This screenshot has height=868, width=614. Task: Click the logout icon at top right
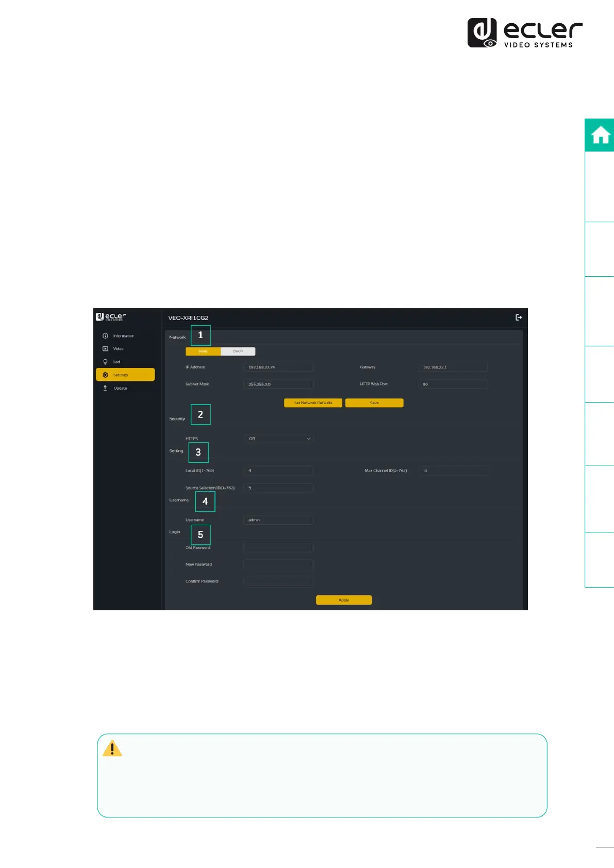click(519, 318)
